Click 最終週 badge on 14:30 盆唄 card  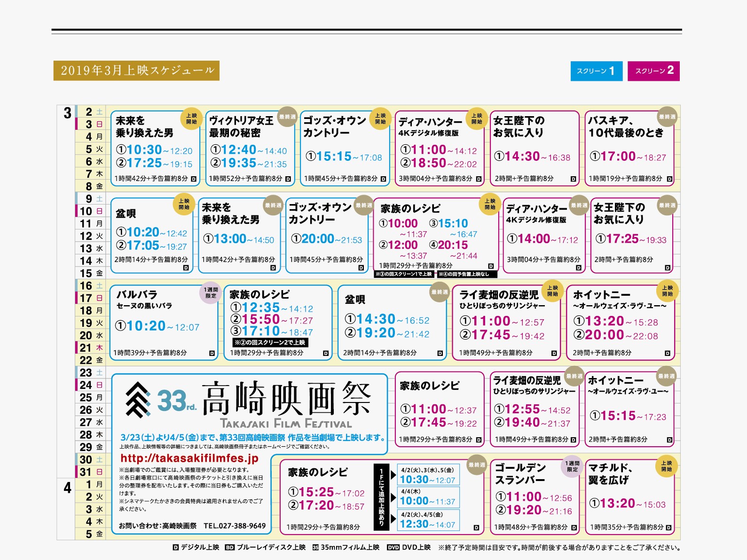tap(440, 292)
